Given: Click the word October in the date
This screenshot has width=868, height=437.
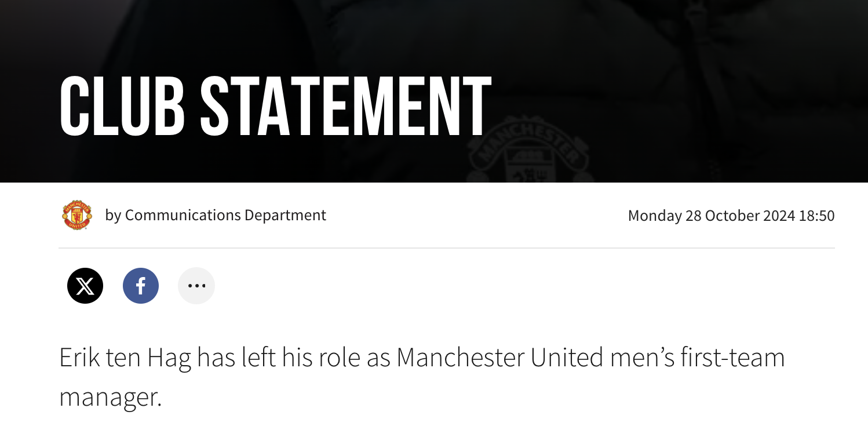Looking at the screenshot, I should click(732, 216).
